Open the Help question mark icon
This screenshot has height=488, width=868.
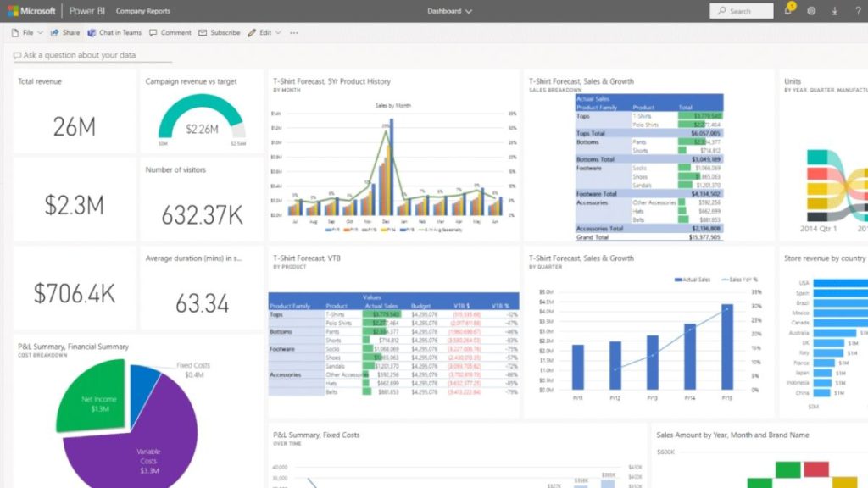point(860,10)
